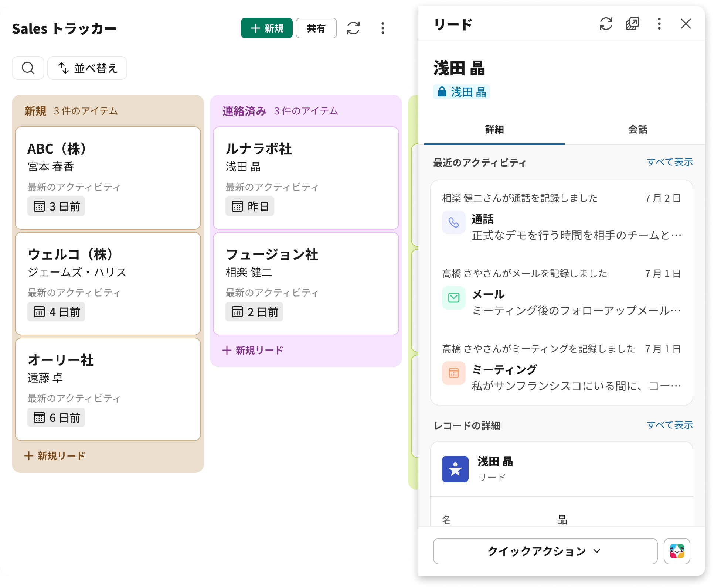Image resolution: width=714 pixels, height=588 pixels.
Task: Refresh the リード panel
Action: [x=606, y=24]
